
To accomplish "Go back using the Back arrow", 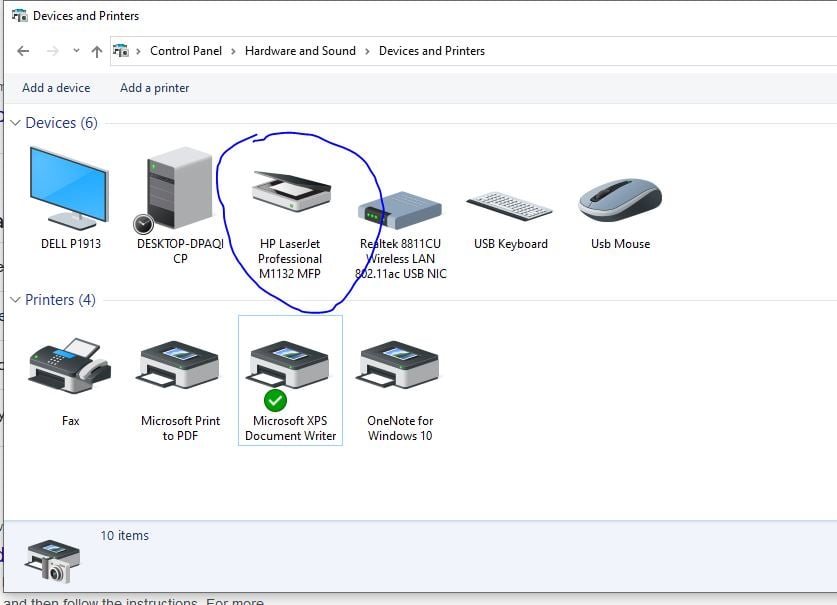I will point(23,51).
